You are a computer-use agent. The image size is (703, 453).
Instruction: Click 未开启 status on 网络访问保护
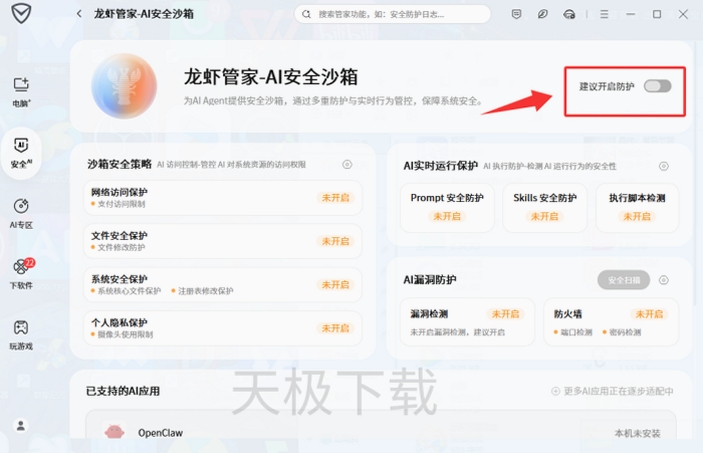click(x=335, y=198)
